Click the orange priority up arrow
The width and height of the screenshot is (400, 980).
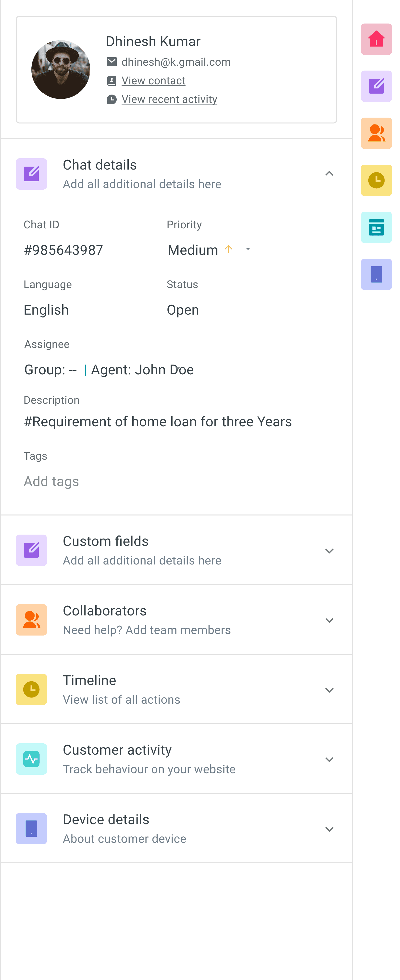coord(228,249)
